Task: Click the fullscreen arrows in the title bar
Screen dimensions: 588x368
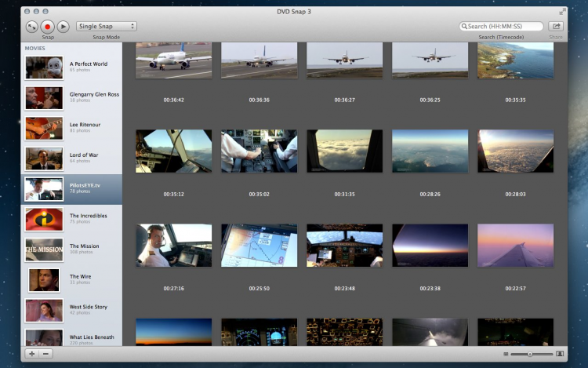Action: [x=562, y=12]
